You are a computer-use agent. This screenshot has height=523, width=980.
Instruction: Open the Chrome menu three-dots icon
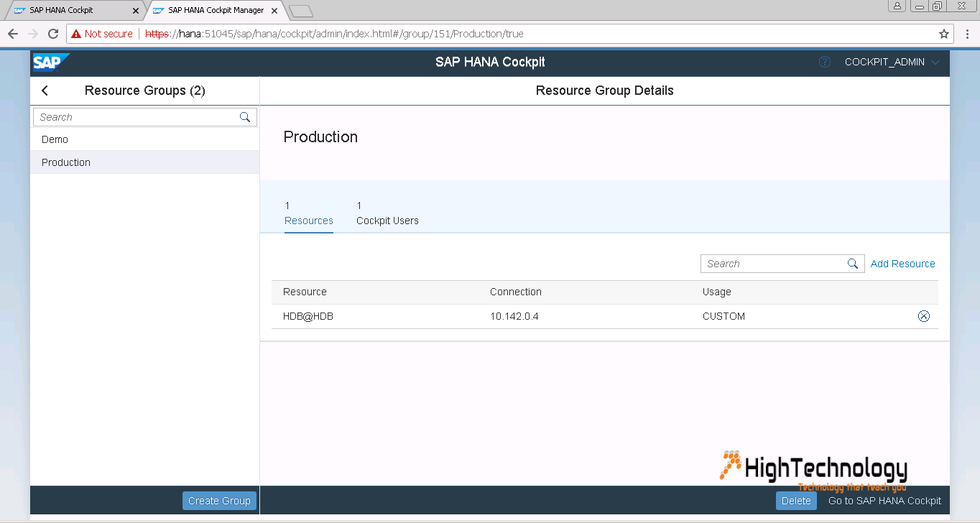[967, 34]
